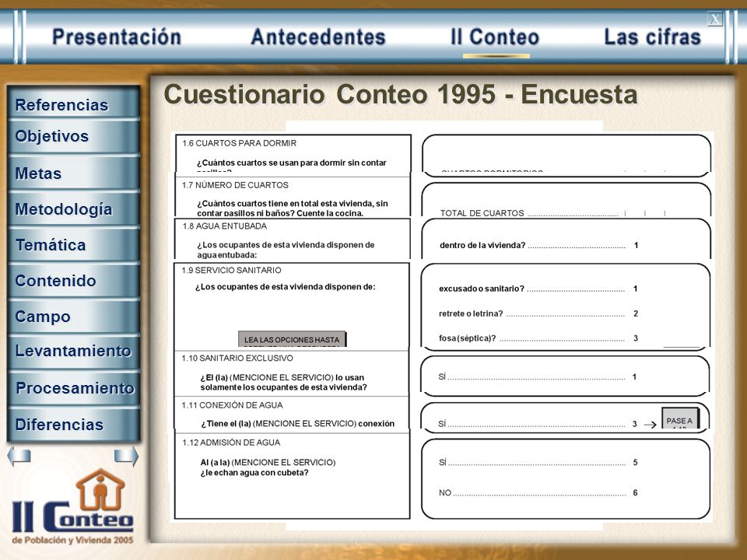Select the II Conteo tab
This screenshot has width=747, height=560.
pos(495,37)
